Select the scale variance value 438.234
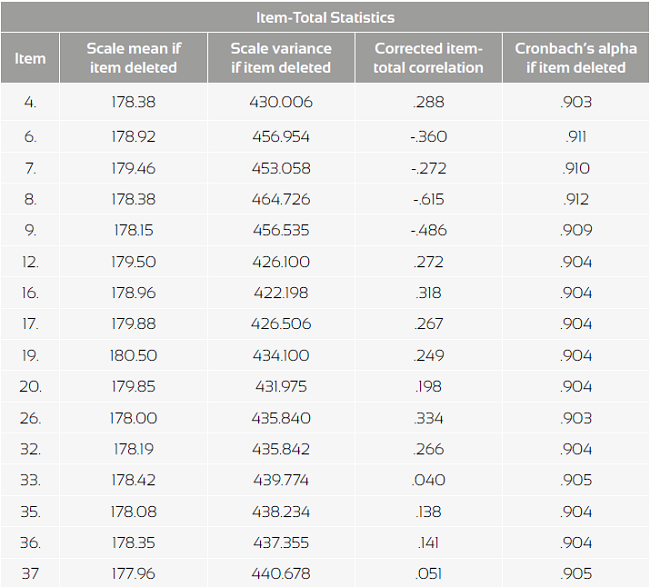The height and width of the screenshot is (587, 650). click(280, 512)
